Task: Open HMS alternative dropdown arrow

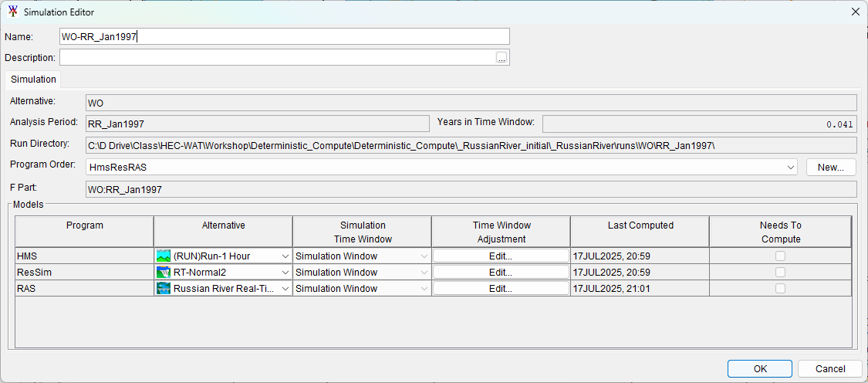Action: coord(285,256)
